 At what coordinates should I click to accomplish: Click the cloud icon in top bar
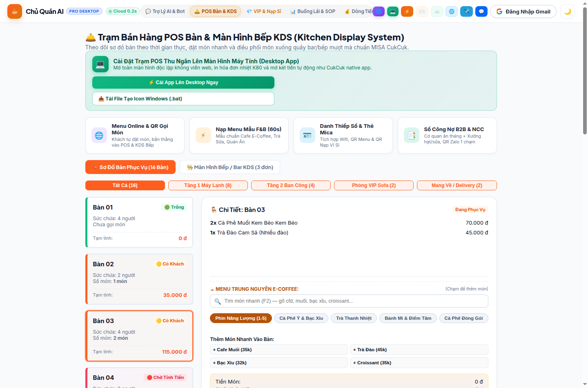coord(437,11)
